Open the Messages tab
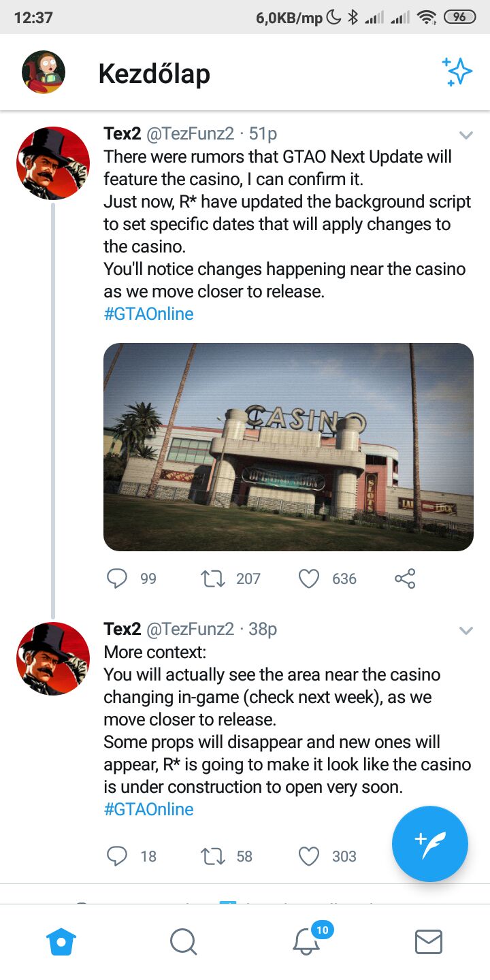Viewport: 490px width, 980px height. tap(429, 943)
